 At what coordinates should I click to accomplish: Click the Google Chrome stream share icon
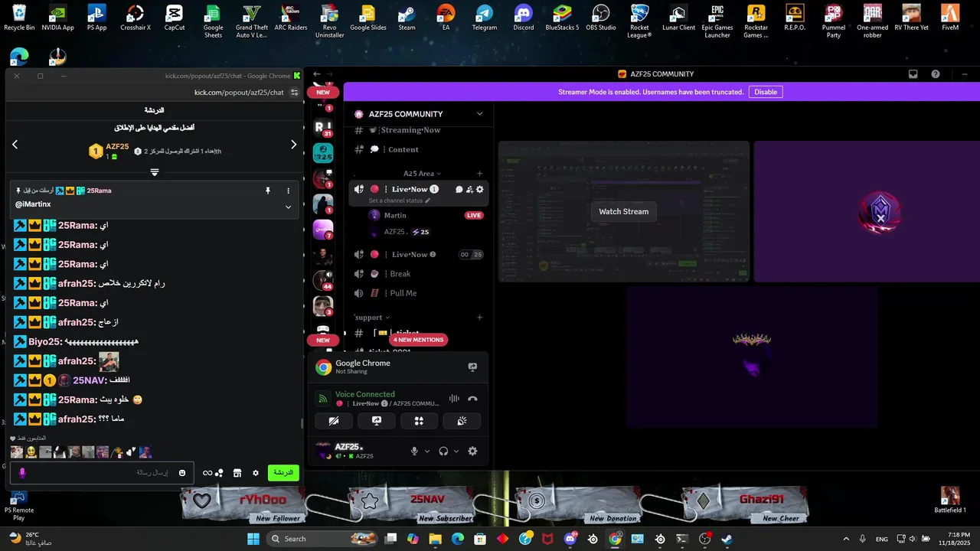[x=472, y=367]
